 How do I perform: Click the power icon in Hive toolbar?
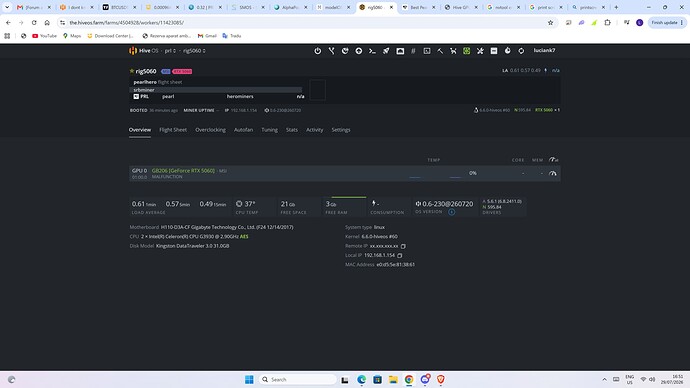click(318, 51)
